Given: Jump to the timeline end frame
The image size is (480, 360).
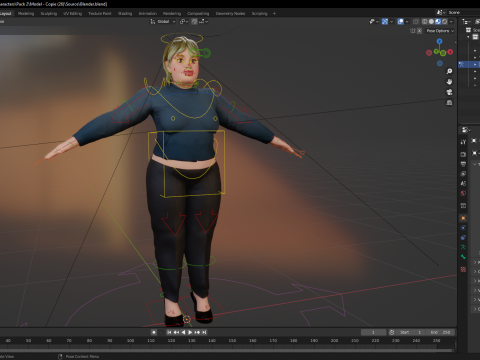Looking at the screenshot, I should pos(204,332).
